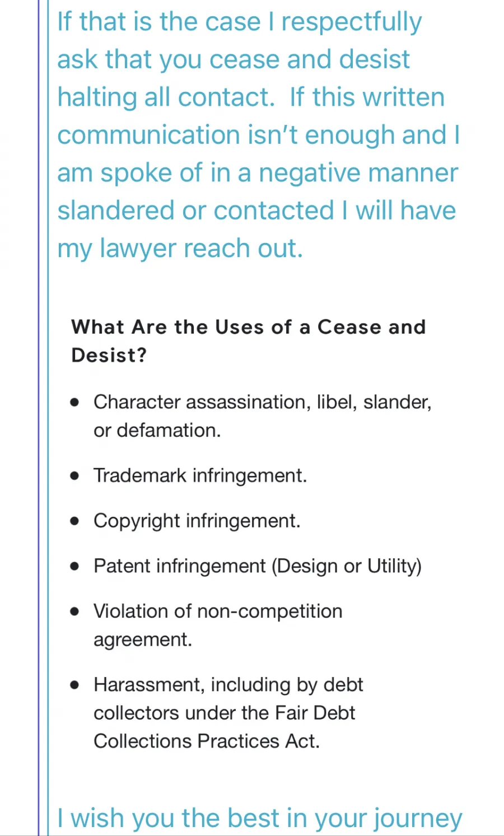Select the 'Copyright infringement.' list item

[x=197, y=521]
